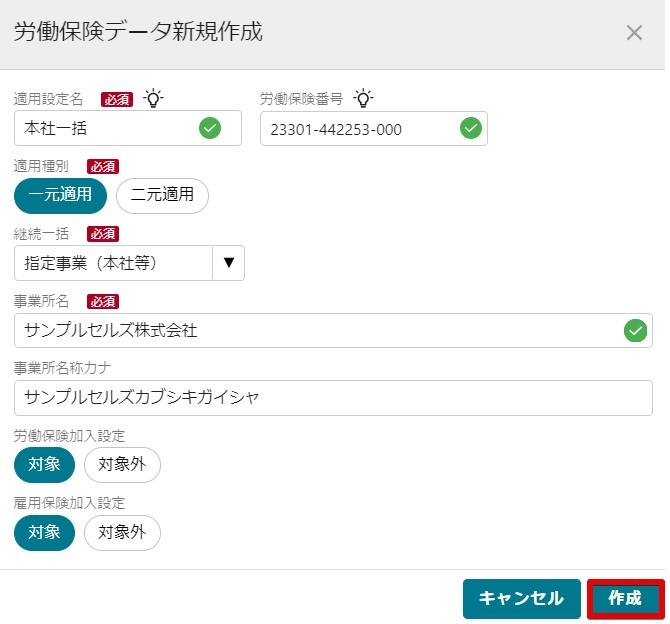This screenshot has height=624, width=670.
Task: Focus the 適用設定名 input with 本社一括
Action: pyautogui.click(x=128, y=128)
